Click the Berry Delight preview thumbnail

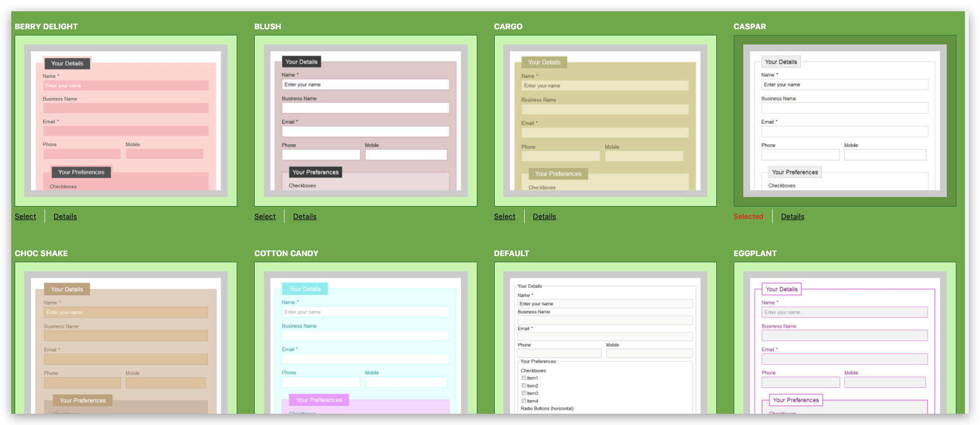(126, 121)
